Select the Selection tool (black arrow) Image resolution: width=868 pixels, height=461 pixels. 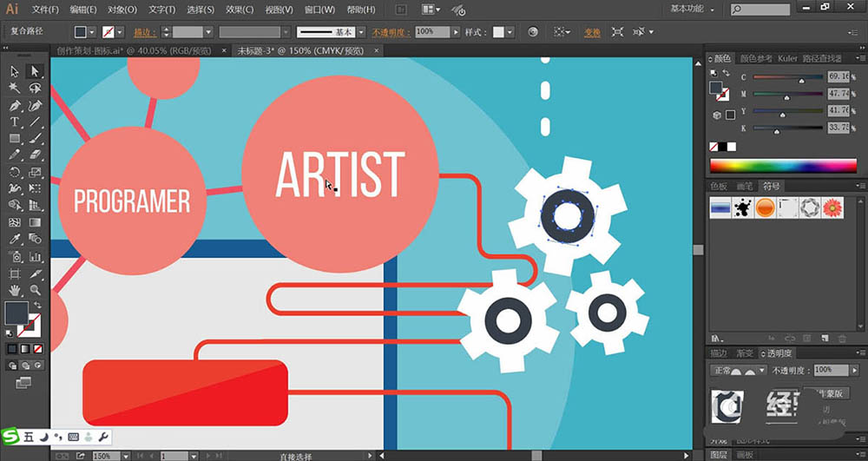pyautogui.click(x=15, y=71)
